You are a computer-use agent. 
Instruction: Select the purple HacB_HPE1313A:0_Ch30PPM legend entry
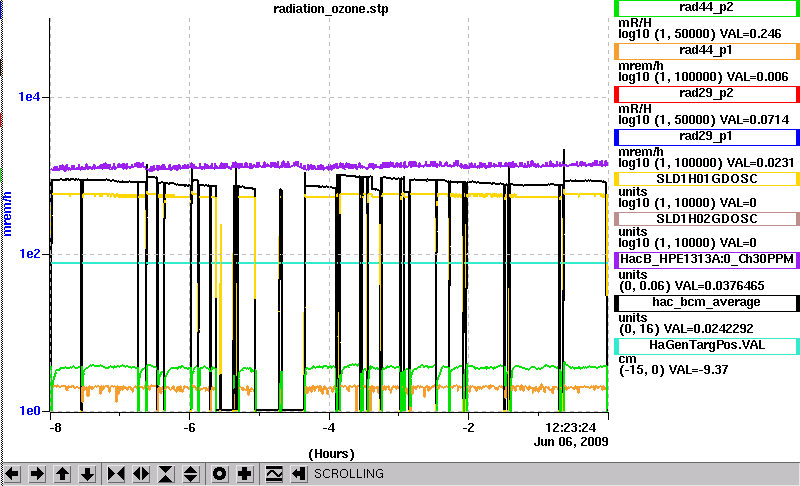(x=707, y=260)
